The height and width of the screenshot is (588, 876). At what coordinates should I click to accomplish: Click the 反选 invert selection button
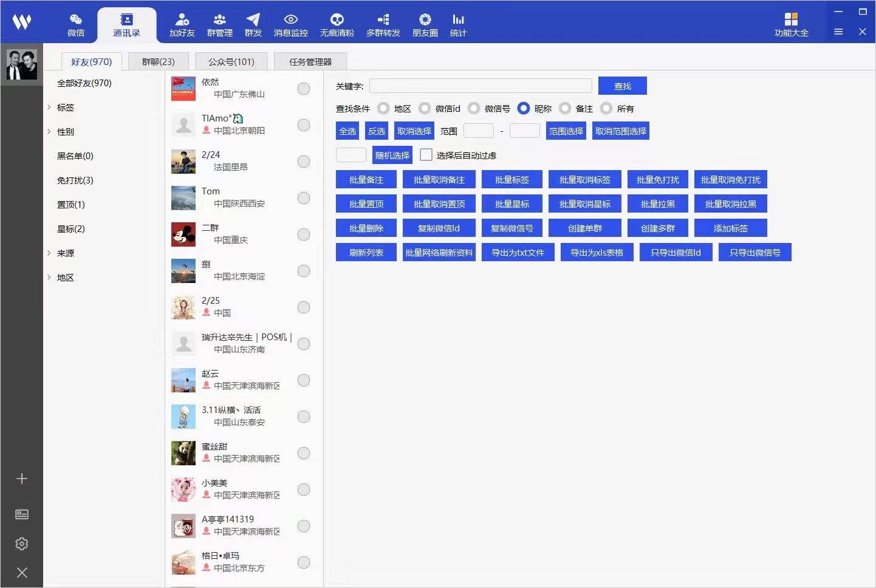click(377, 131)
